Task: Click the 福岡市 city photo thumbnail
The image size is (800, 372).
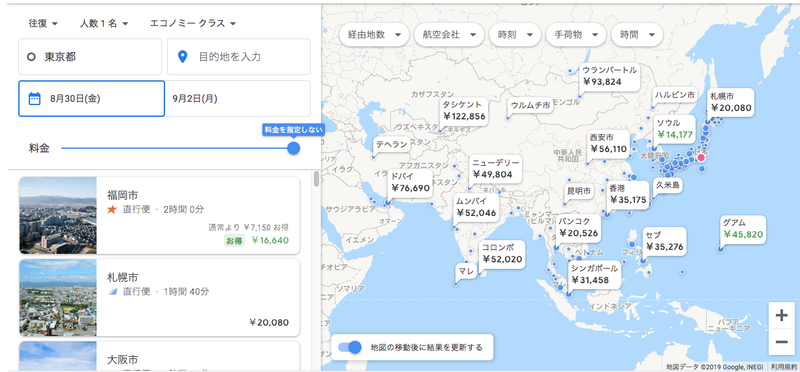Action: pyautogui.click(x=58, y=215)
